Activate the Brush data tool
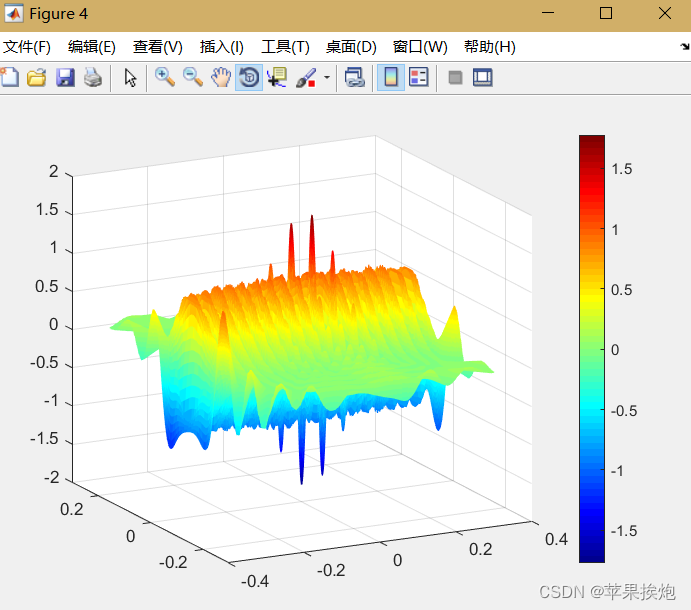691x610 pixels. coord(306,78)
